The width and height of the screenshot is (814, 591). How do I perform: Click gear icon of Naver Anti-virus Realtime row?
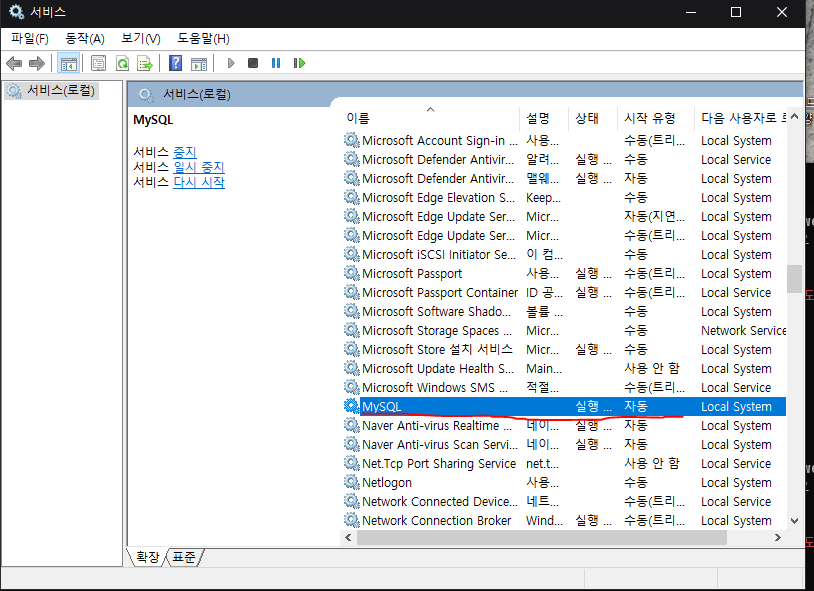pos(351,425)
